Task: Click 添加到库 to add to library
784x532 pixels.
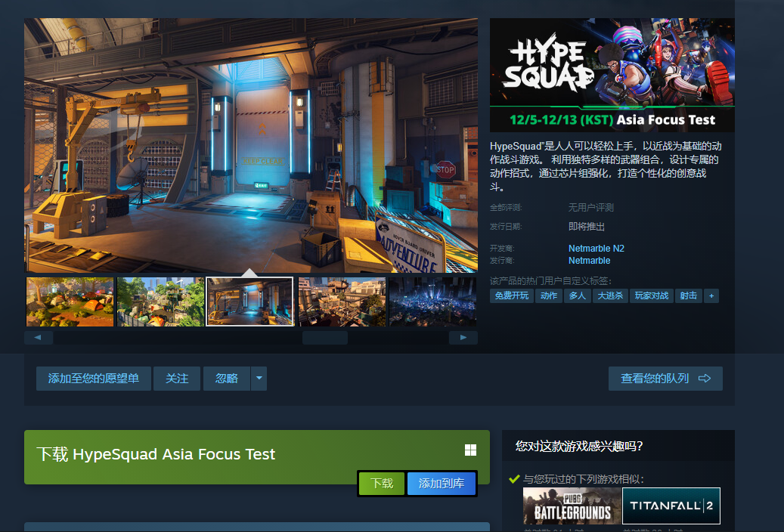Action: coord(442,483)
